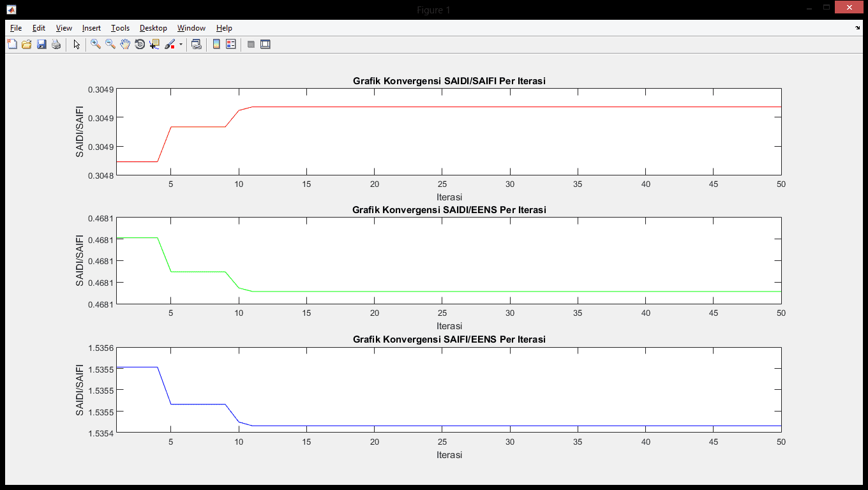Activate the Pan hand tool
This screenshot has height=490, width=868.
click(125, 45)
